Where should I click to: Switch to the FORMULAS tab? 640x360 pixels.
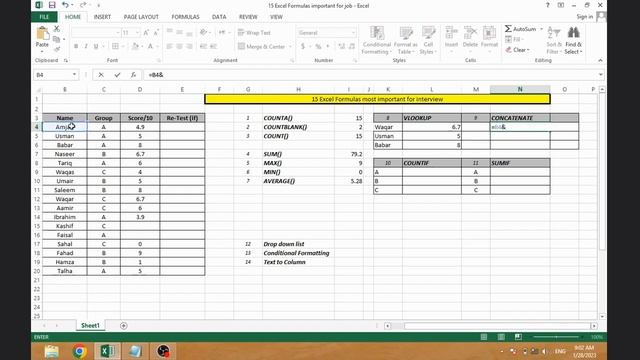pyautogui.click(x=185, y=17)
